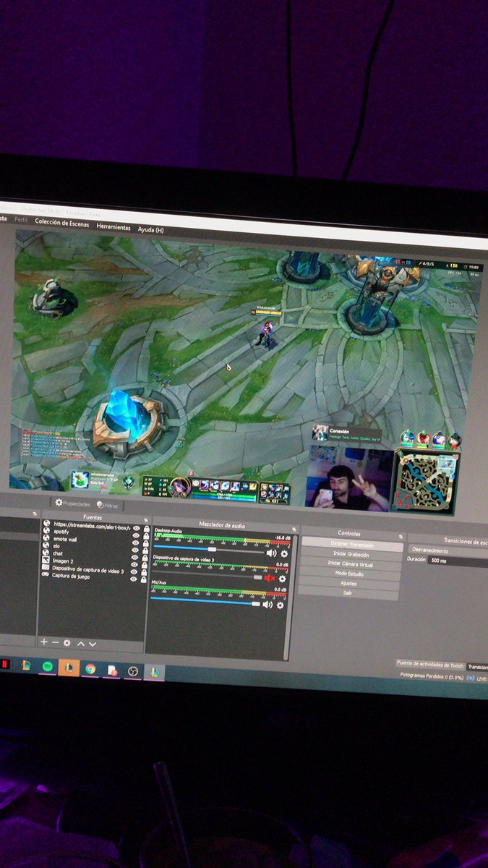Unmute the video capture device 3 audio
Screen dimensions: 488x868
coord(270,577)
